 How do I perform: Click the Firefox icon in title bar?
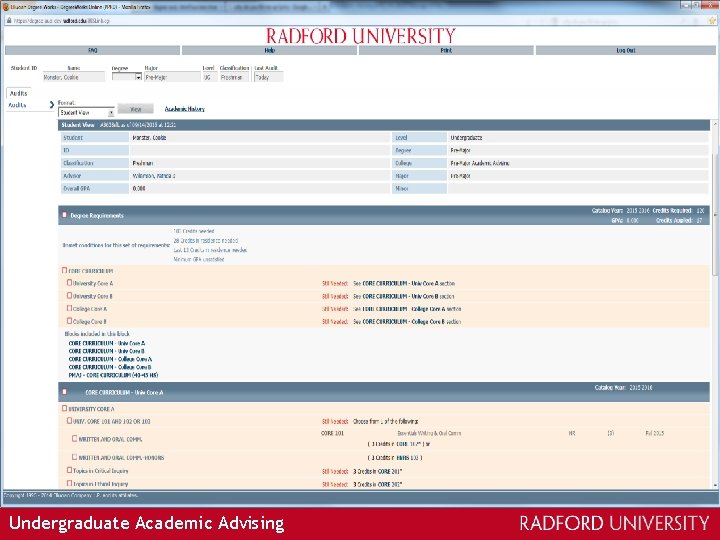click(x=6, y=7)
